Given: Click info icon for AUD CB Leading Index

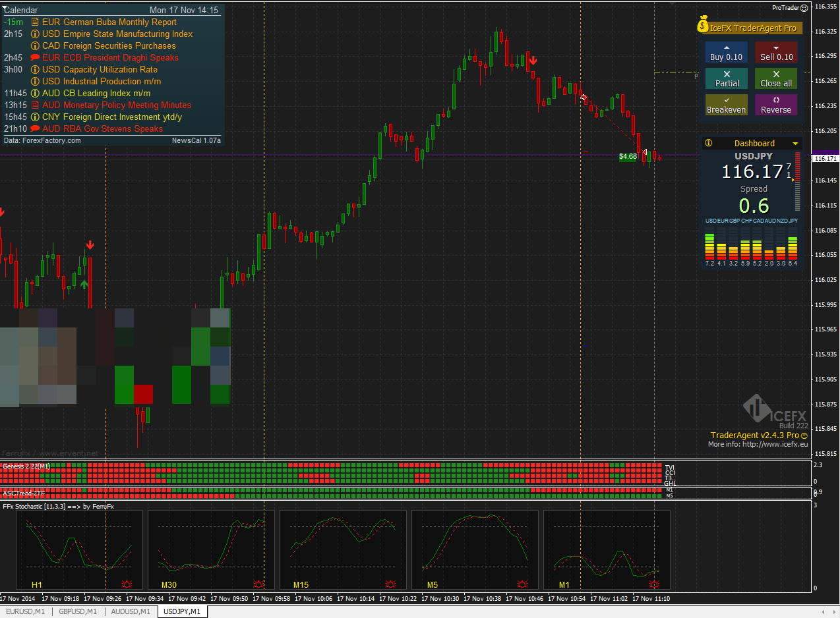Looking at the screenshot, I should pyautogui.click(x=35, y=93).
